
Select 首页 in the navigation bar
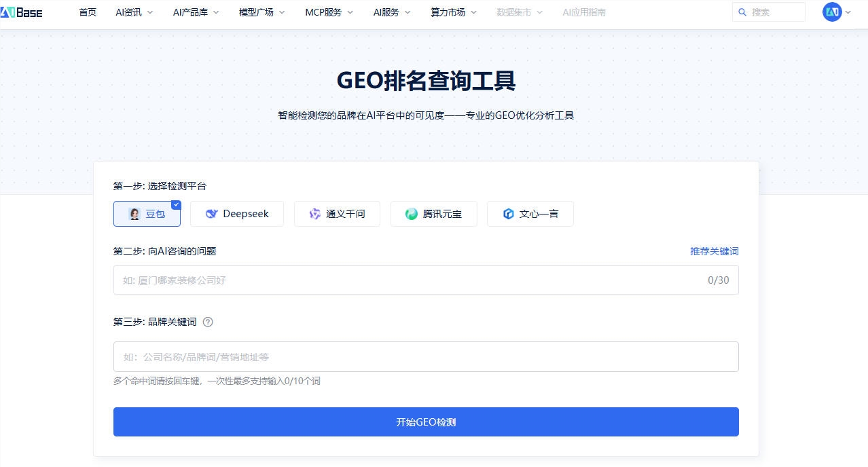point(87,12)
